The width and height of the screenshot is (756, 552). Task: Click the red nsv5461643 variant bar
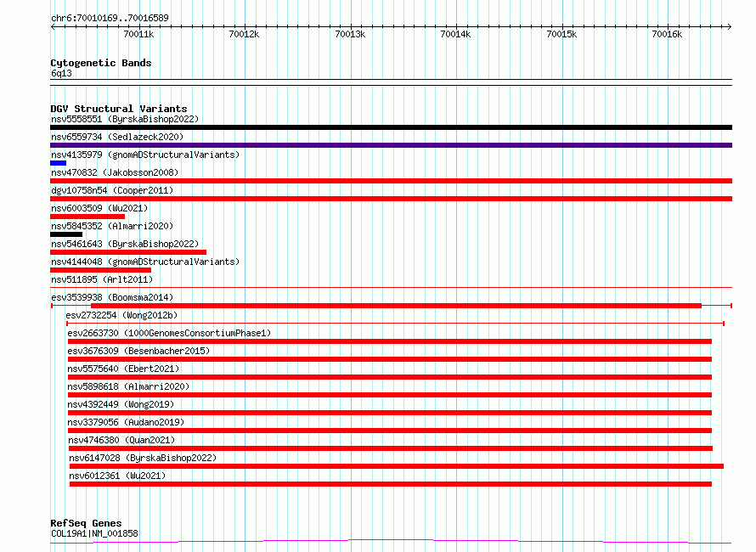click(x=128, y=252)
